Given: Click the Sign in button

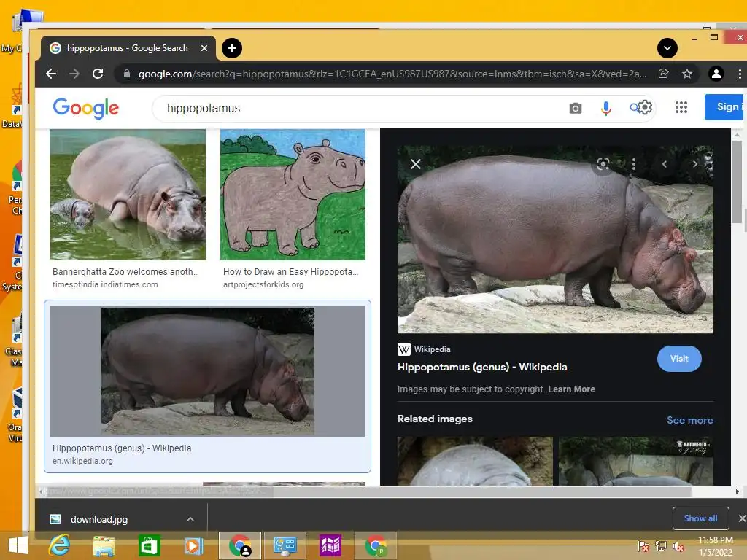Looking at the screenshot, I should click(725, 106).
